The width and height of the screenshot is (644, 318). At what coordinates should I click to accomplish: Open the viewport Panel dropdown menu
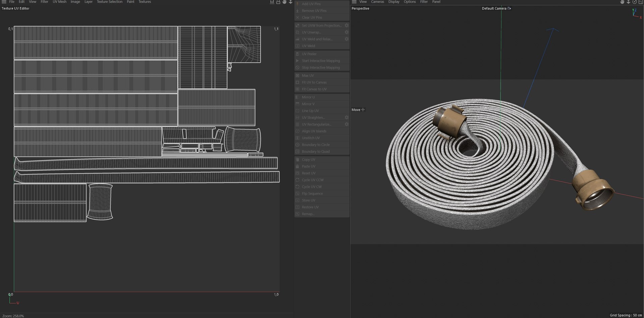click(436, 2)
